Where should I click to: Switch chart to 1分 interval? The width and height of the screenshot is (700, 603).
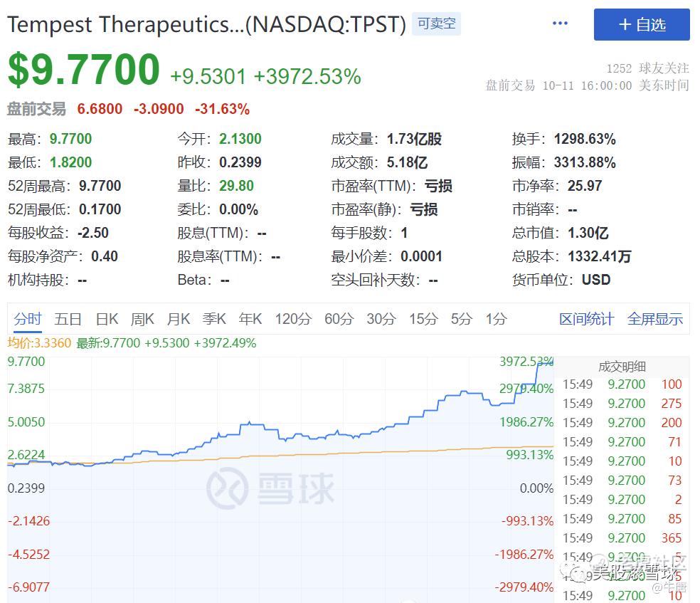(x=496, y=319)
